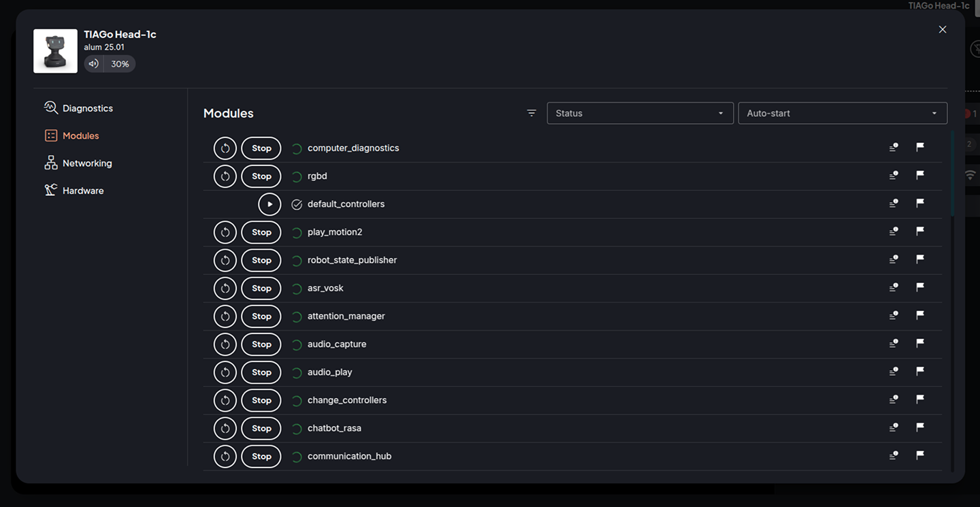
Task: Stop the change_controllers module
Action: 261,400
